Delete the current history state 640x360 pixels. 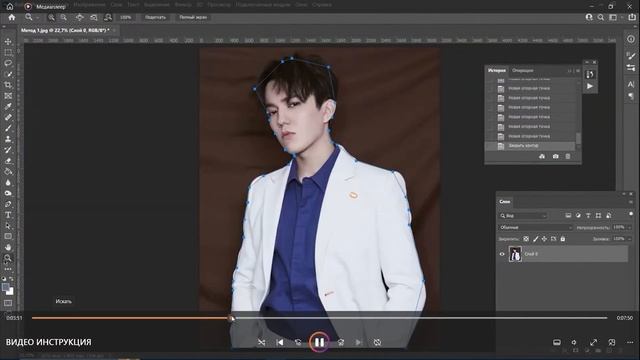coord(568,156)
